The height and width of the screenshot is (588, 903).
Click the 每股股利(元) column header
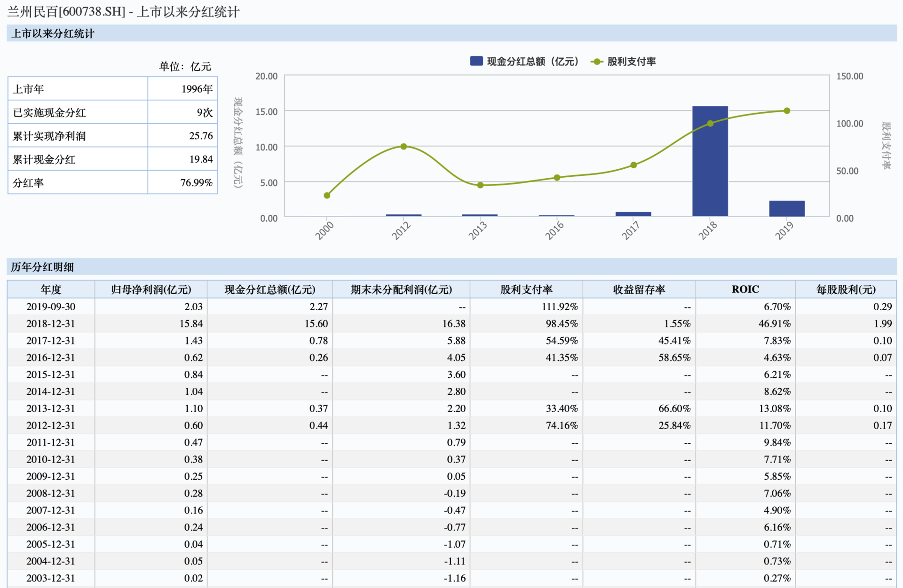[846, 290]
